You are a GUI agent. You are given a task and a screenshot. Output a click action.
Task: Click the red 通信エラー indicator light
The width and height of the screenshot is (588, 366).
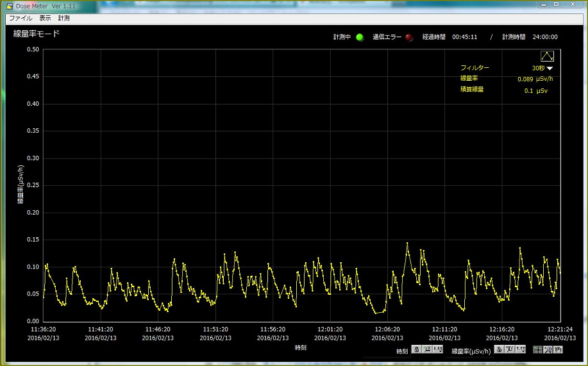pos(409,37)
